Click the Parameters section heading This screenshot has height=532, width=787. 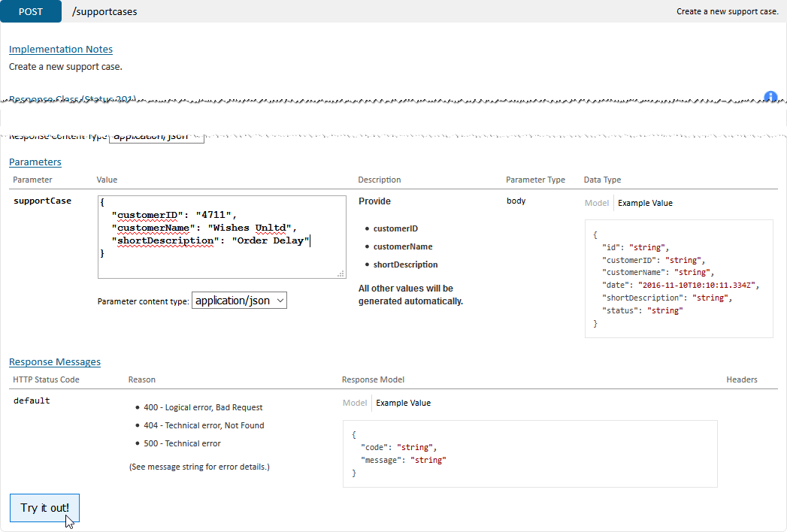[x=35, y=162]
